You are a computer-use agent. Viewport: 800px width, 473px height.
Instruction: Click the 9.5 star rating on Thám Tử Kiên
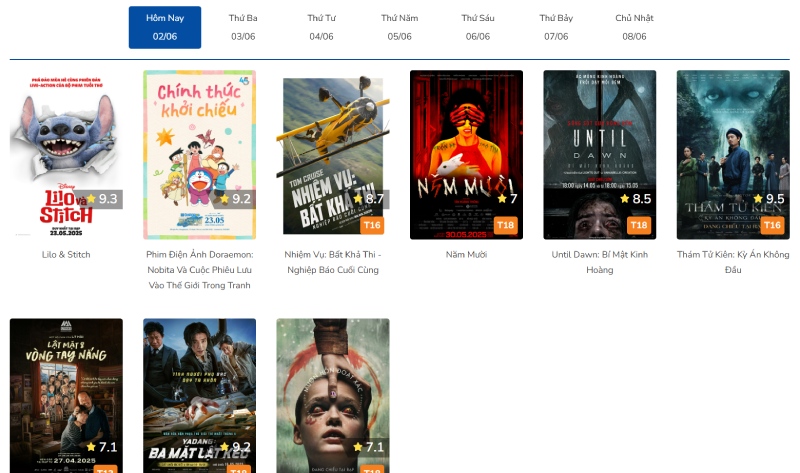769,199
